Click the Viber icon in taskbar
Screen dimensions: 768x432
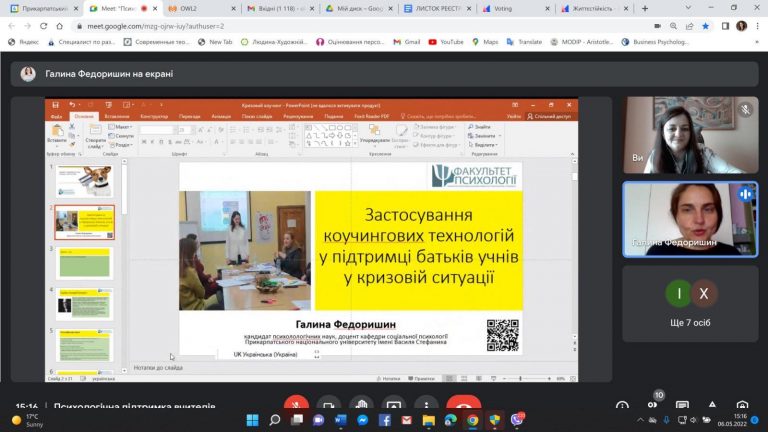[x=517, y=421]
